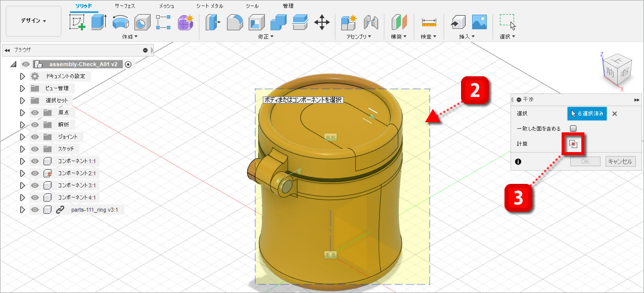Image resolution: width=644 pixels, height=293 pixels.
Task: Open the デザイン workspace dropdown
Action: pyautogui.click(x=33, y=21)
